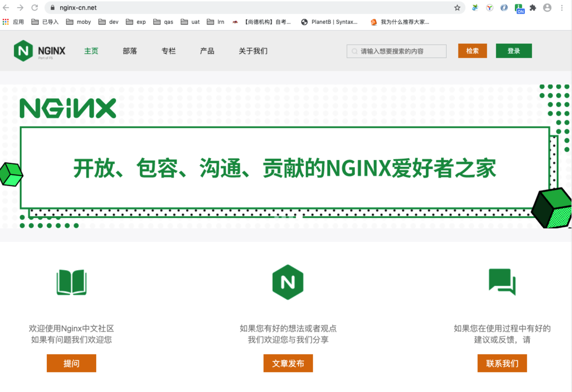Bookmark this page with star icon
Image resolution: width=572 pixels, height=392 pixels.
457,8
